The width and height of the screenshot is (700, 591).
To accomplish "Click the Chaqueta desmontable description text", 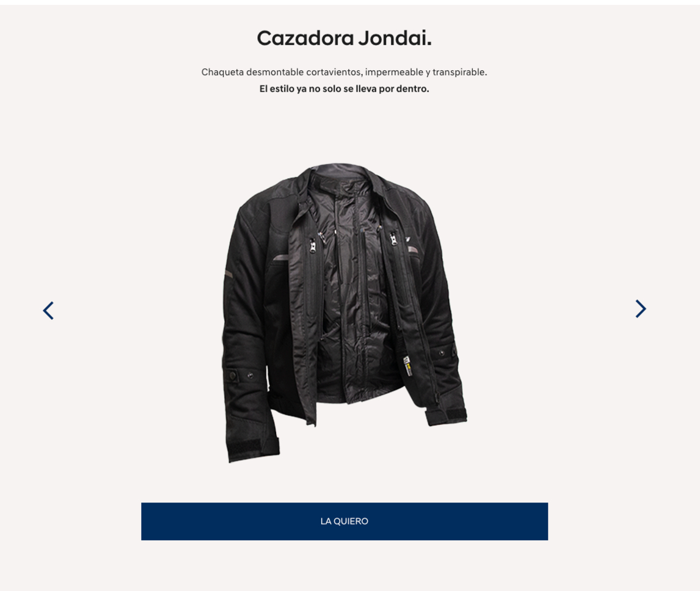I will (x=344, y=72).
